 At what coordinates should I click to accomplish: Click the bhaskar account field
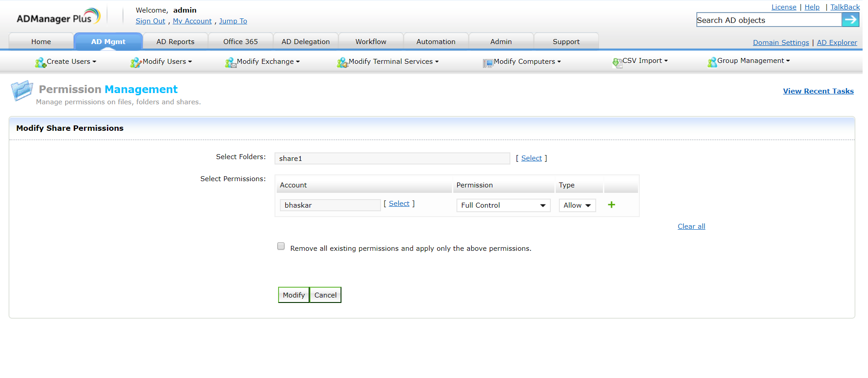coord(330,205)
